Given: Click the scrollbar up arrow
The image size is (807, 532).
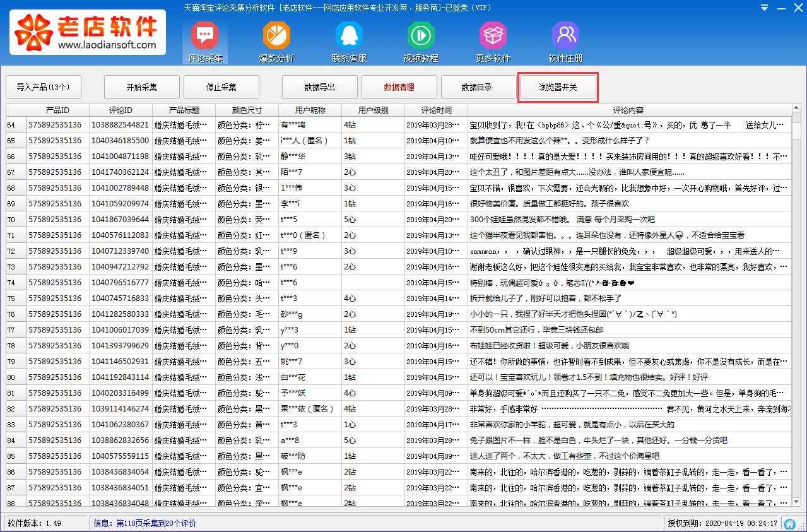Looking at the screenshot, I should point(797,109).
